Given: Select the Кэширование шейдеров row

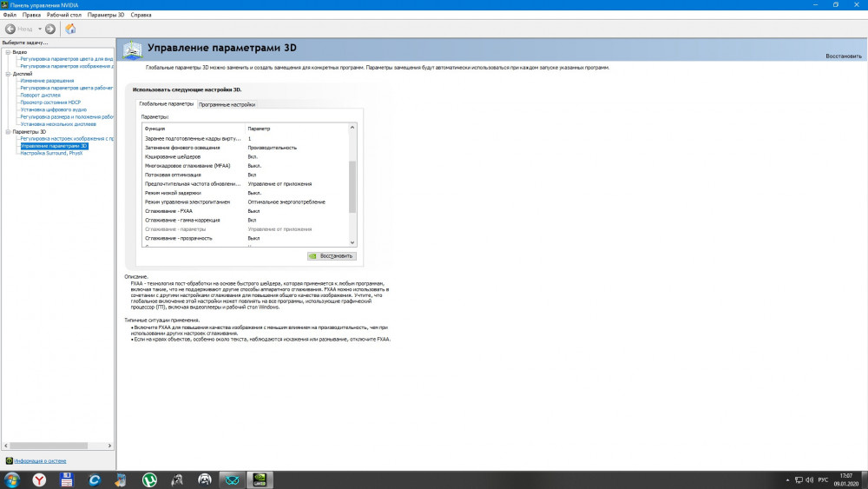Looking at the screenshot, I should (x=246, y=156).
